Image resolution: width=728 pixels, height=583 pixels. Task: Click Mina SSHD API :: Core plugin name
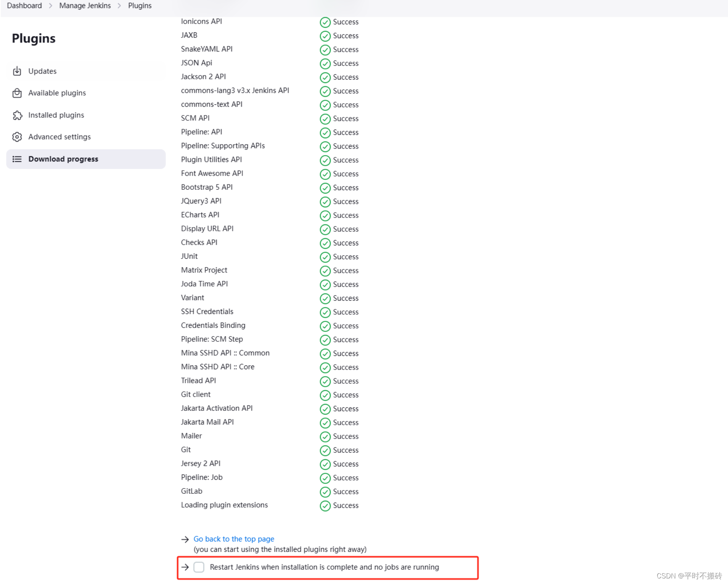pos(218,367)
